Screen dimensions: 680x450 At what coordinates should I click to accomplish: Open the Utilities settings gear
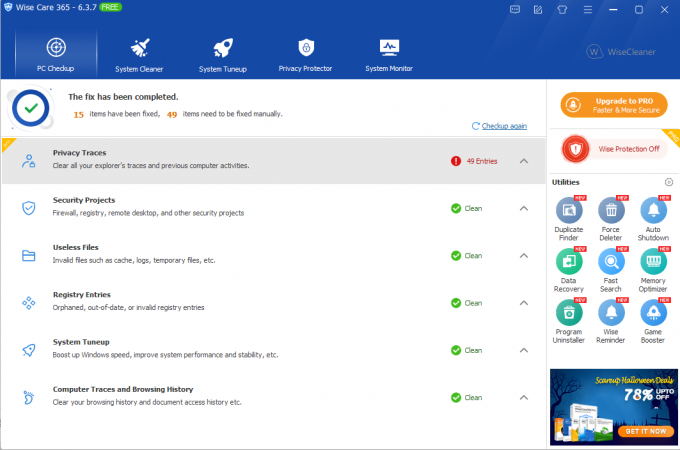point(669,182)
